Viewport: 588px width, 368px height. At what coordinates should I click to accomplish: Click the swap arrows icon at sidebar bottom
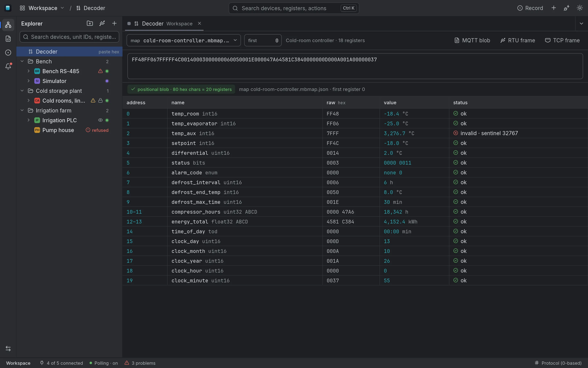[x=8, y=349]
